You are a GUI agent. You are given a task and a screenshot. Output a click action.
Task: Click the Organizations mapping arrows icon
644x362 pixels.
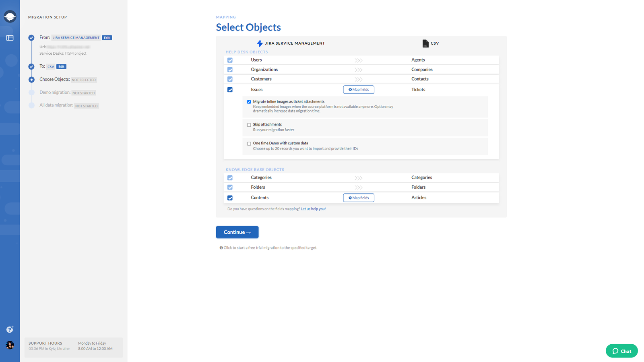click(359, 70)
